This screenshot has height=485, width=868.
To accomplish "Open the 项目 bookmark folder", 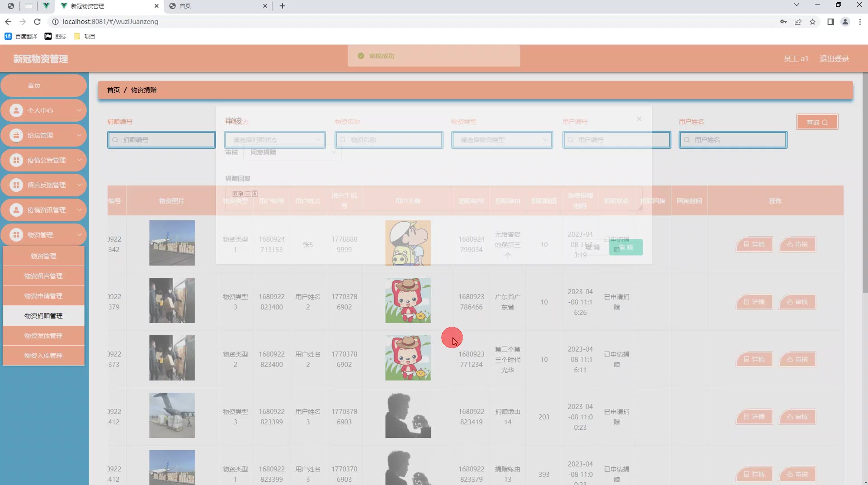I will (x=85, y=36).
